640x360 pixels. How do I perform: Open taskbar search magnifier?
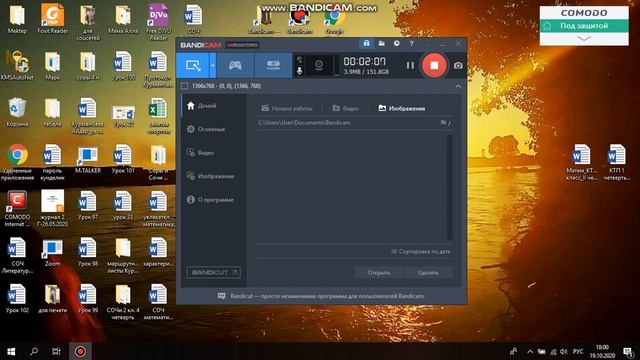click(x=34, y=351)
